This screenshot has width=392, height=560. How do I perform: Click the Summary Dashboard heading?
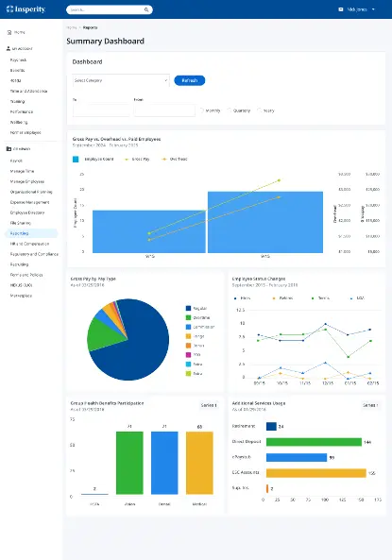tap(106, 41)
